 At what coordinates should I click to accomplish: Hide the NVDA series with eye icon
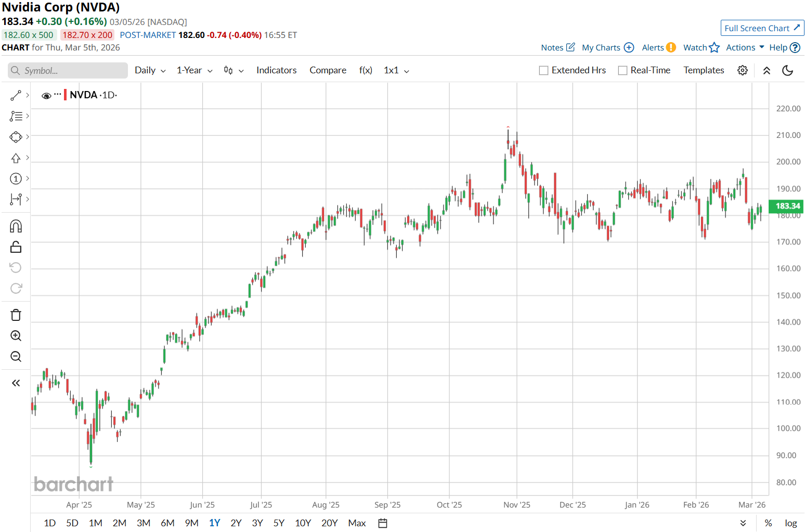point(46,96)
